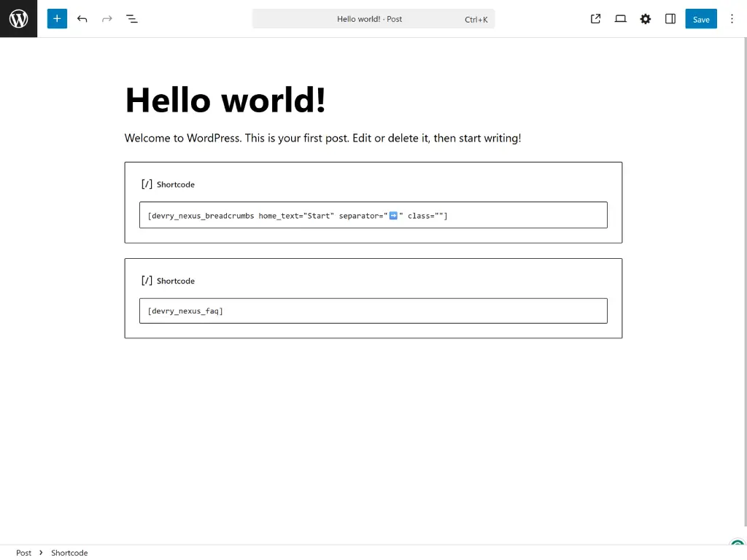Open View Post in new tab icon
This screenshot has width=747, height=560.
point(595,19)
